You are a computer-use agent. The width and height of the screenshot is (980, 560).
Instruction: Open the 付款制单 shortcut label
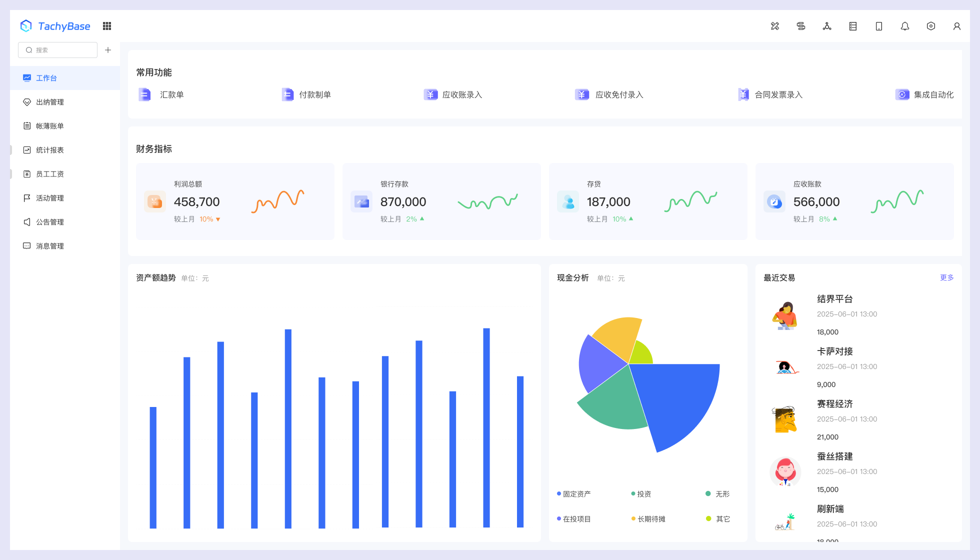(315, 94)
